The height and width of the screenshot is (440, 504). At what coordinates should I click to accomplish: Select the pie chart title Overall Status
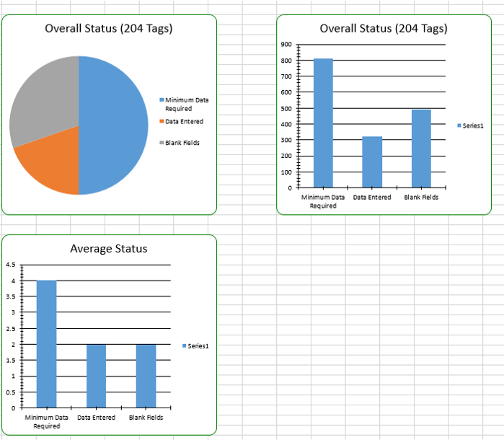(108, 29)
